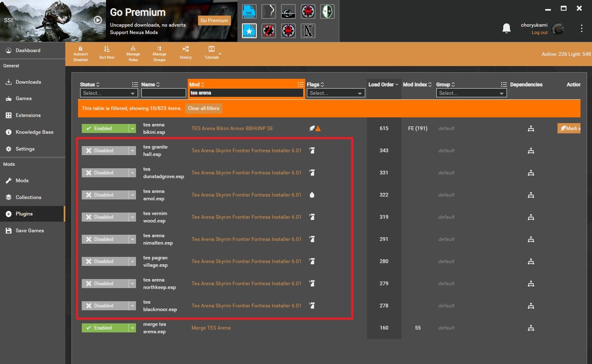Open dependencies icon for tes vernim wood.esp
592x364 pixels.
tap(531, 217)
